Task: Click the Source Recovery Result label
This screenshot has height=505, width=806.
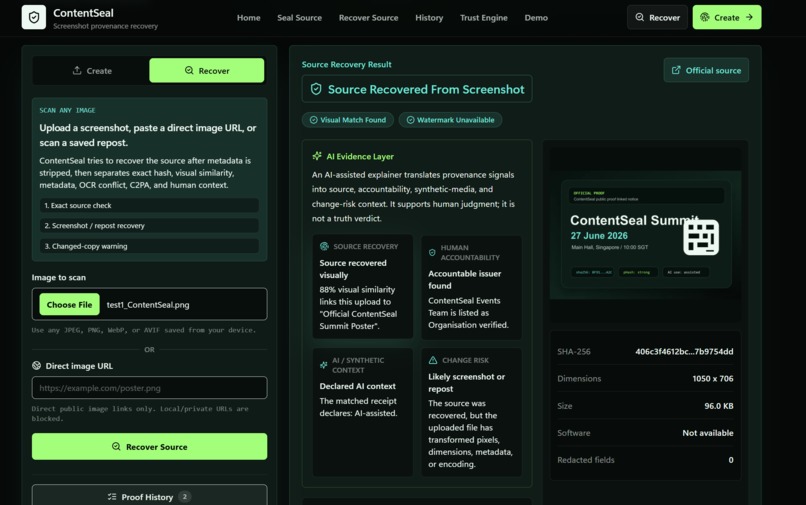Action: tap(346, 64)
